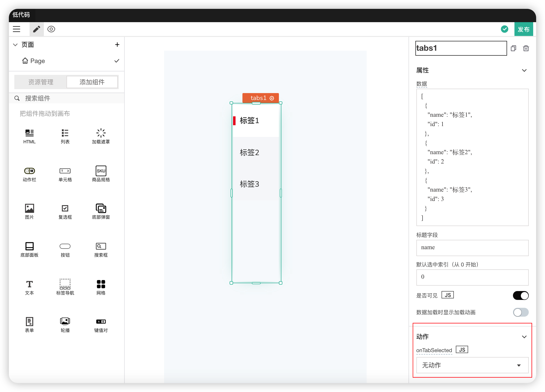Toggle the 是否可见 switch off
Viewport: 545px width, 392px height.
[520, 295]
